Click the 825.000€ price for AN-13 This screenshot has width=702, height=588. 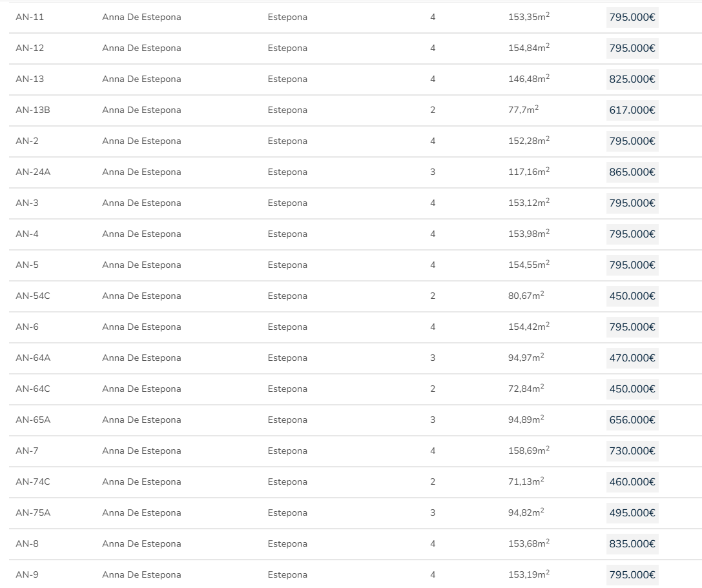(x=632, y=79)
